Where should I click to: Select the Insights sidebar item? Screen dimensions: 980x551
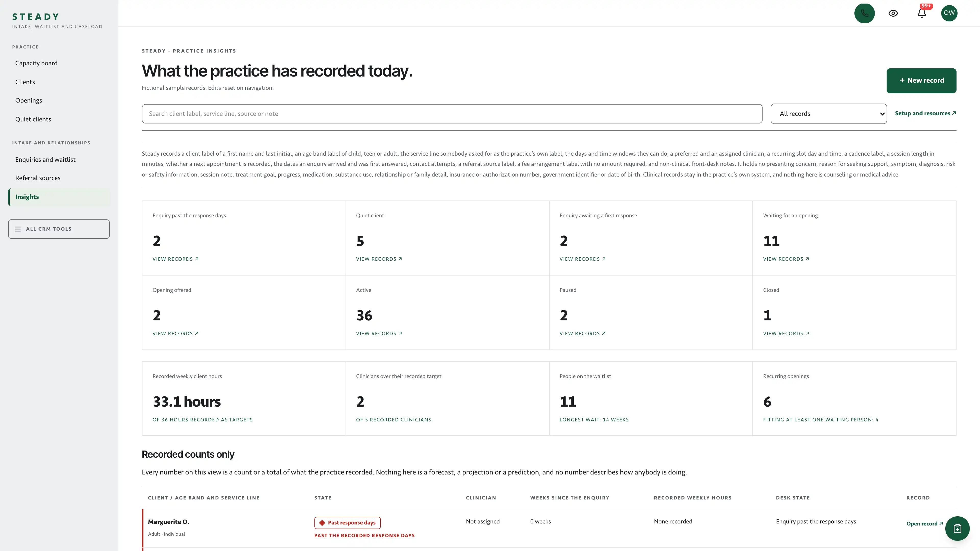click(x=59, y=197)
